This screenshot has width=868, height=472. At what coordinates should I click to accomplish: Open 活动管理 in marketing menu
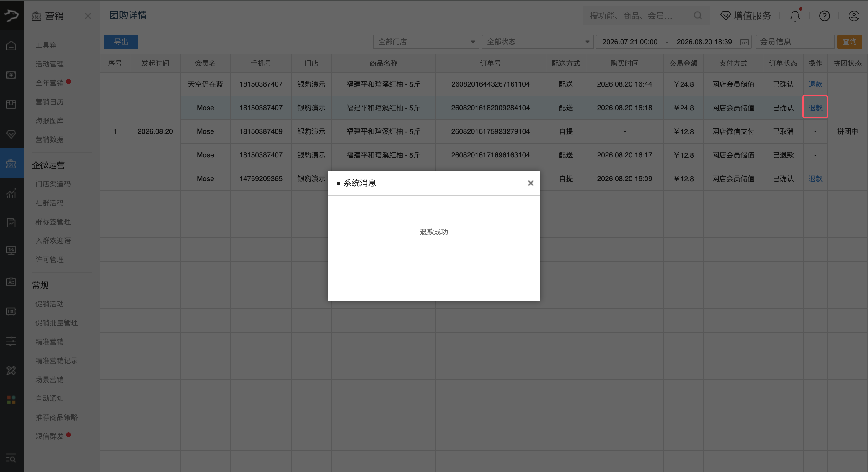(50, 64)
